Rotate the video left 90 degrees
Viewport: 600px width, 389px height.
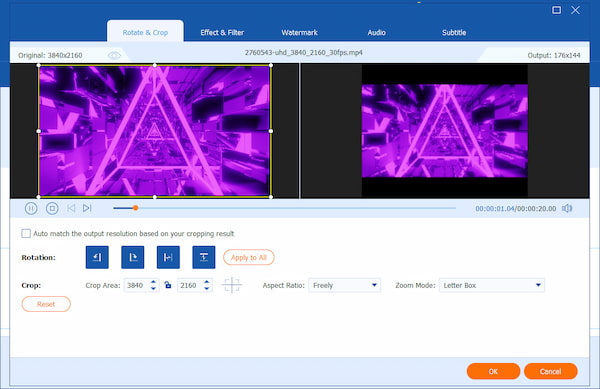tap(97, 257)
